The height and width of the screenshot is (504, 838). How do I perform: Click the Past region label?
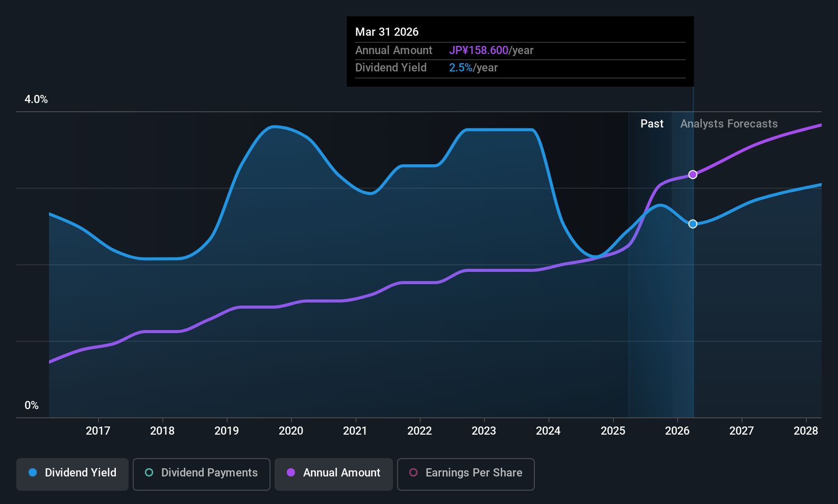coord(652,124)
